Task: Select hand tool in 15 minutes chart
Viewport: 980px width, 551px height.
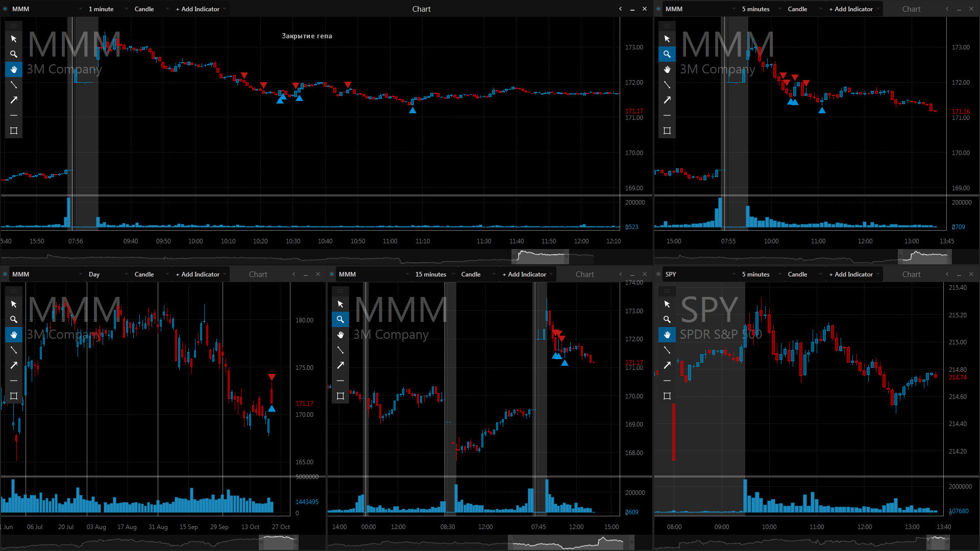Action: (x=340, y=335)
